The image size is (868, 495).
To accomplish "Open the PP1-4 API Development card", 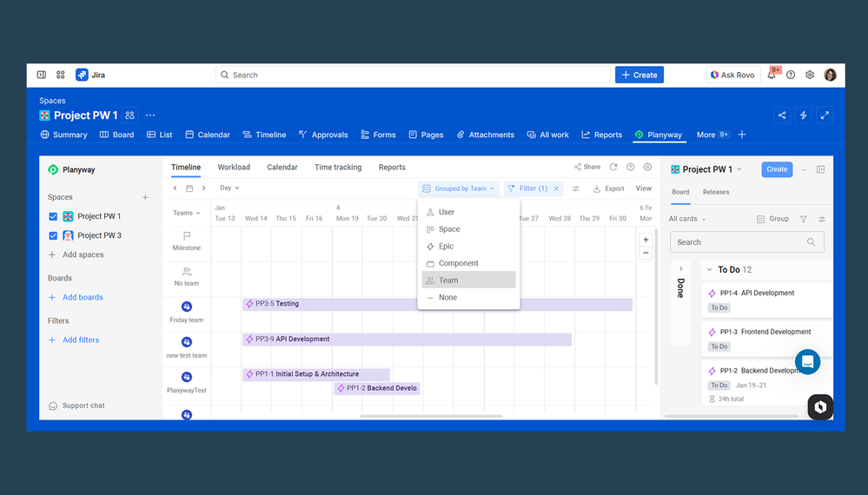I will pos(766,300).
